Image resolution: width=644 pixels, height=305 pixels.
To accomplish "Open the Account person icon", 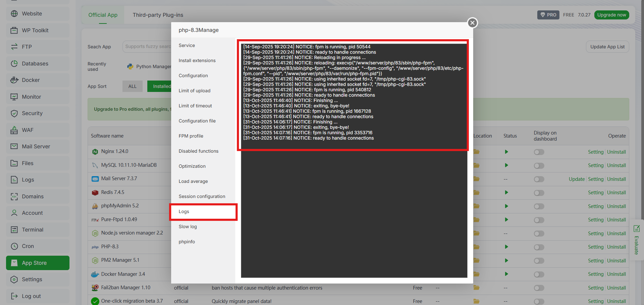I will point(14,213).
